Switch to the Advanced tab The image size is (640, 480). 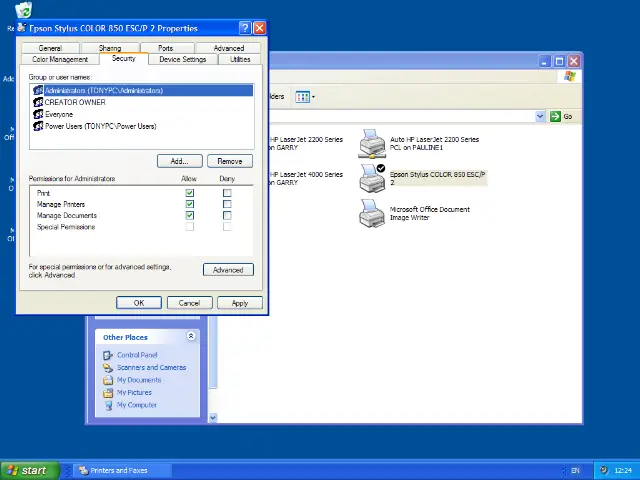229,48
